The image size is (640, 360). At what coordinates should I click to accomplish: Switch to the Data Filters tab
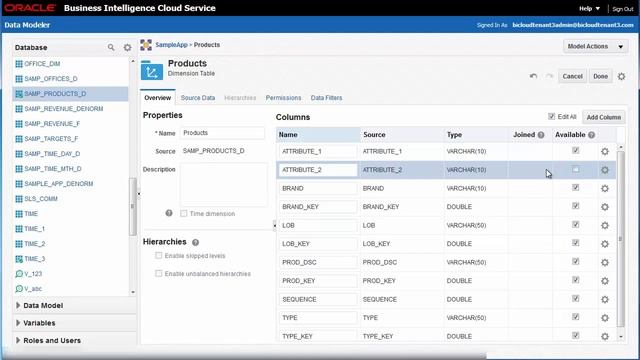click(327, 98)
